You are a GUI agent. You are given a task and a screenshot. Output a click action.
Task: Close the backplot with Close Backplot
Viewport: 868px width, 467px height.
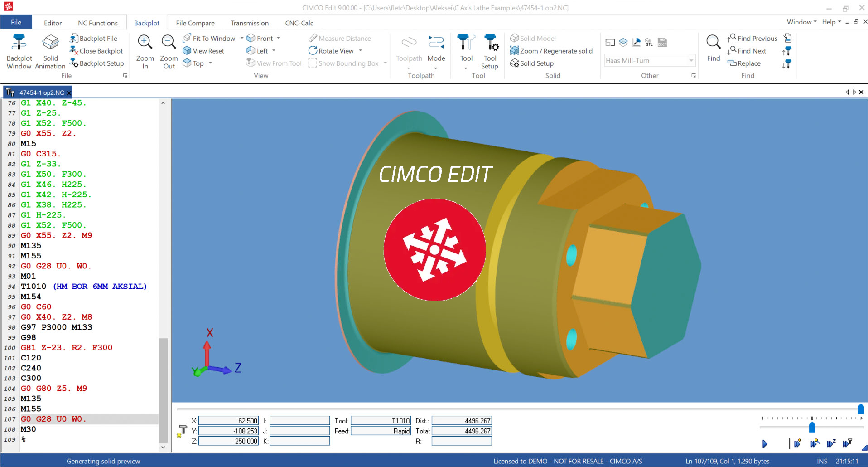tap(96, 51)
